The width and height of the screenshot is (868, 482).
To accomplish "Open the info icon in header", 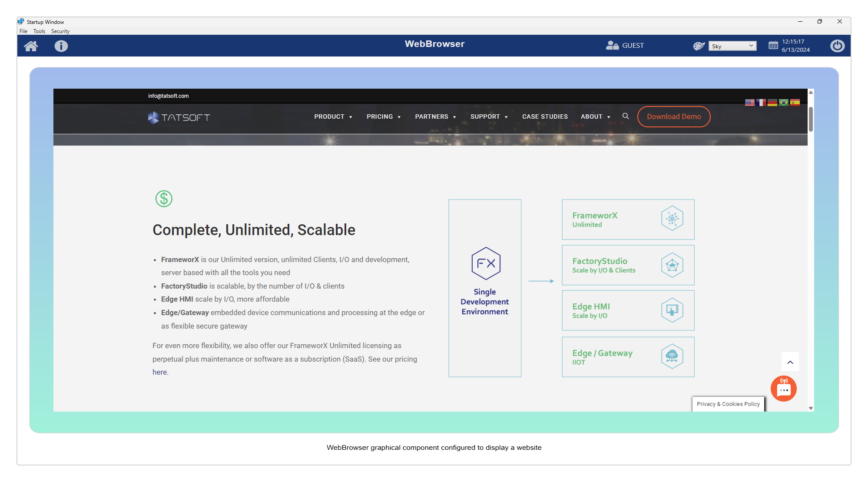I will pyautogui.click(x=61, y=46).
